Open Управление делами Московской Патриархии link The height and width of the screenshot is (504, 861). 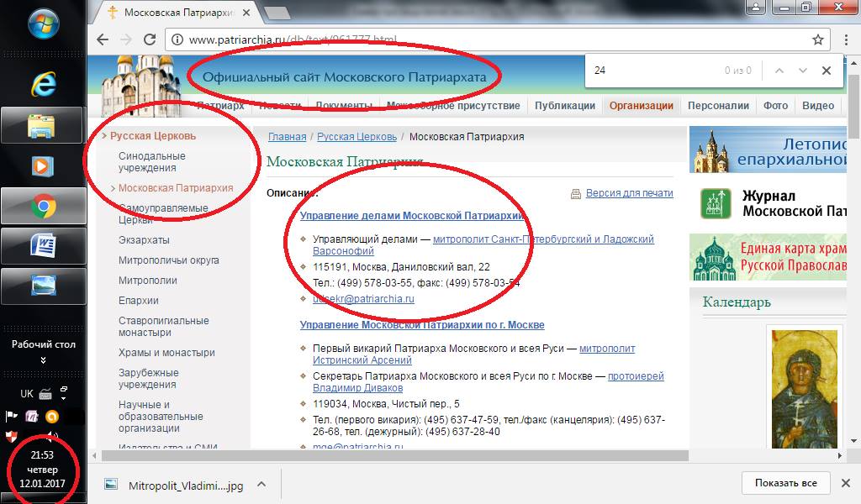point(412,216)
